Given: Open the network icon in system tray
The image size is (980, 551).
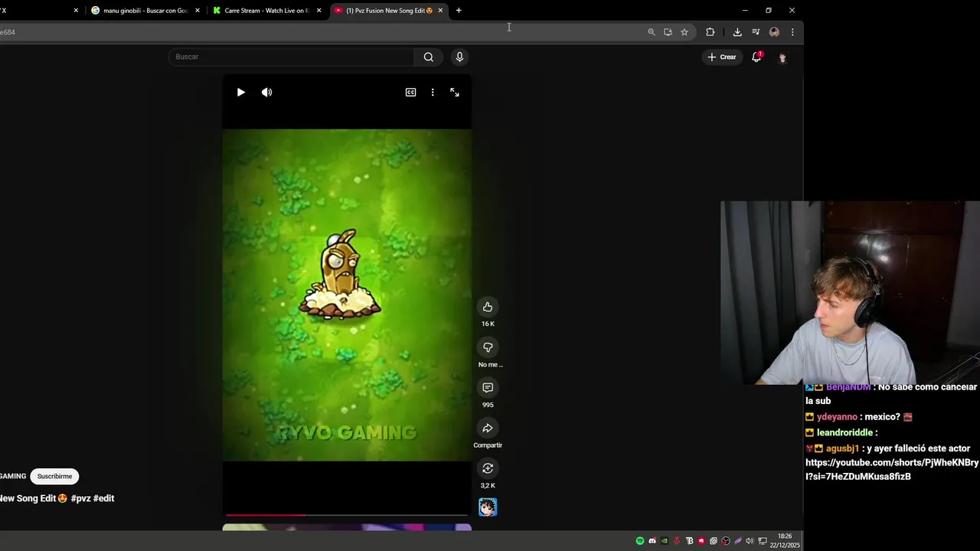Looking at the screenshot, I should pyautogui.click(x=763, y=541).
